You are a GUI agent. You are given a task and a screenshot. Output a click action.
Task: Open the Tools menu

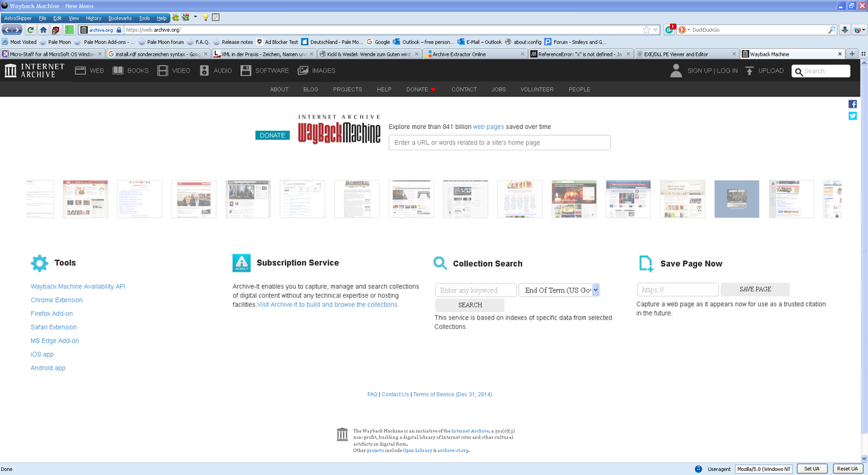144,18
